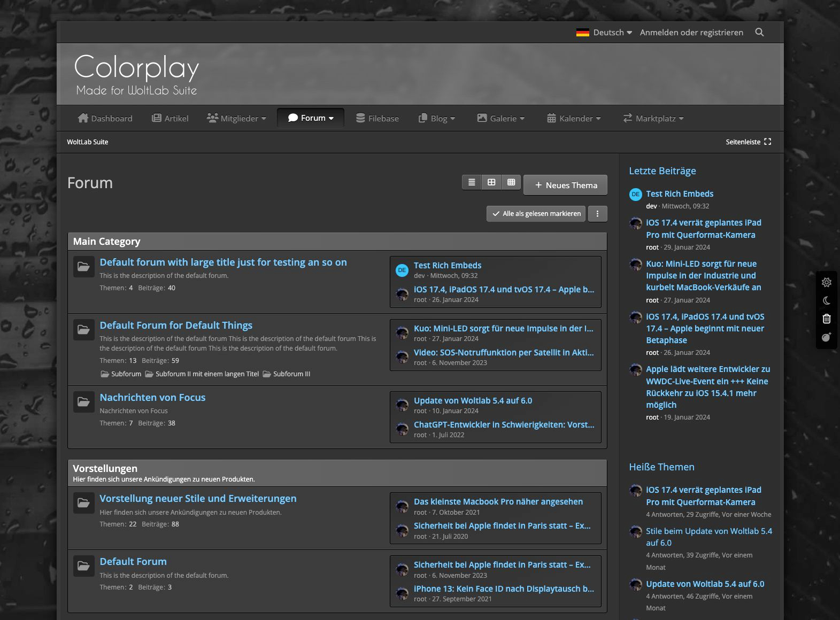This screenshot has height=620, width=840.
Task: Switch to two-column grid view
Action: point(491,183)
